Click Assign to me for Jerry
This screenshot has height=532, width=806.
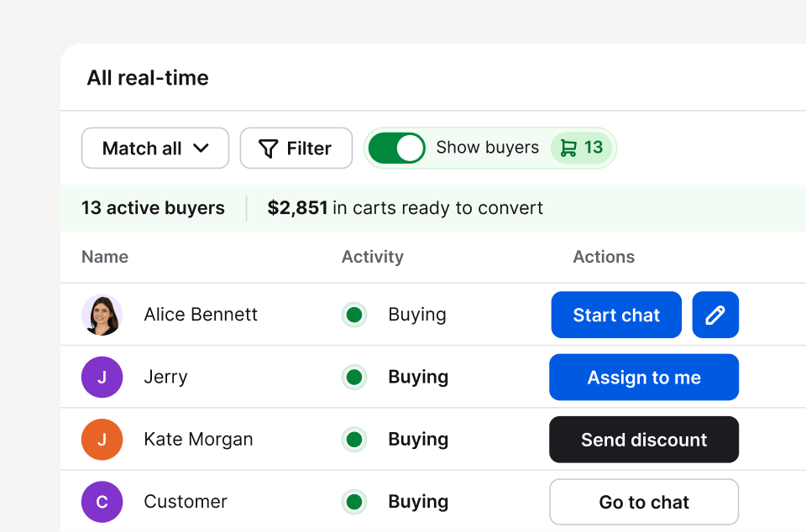(643, 377)
